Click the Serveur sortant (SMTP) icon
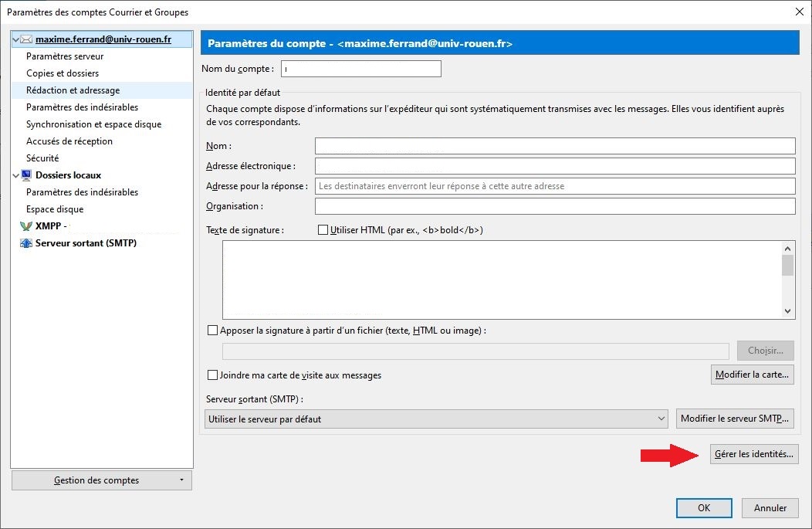 [x=26, y=243]
